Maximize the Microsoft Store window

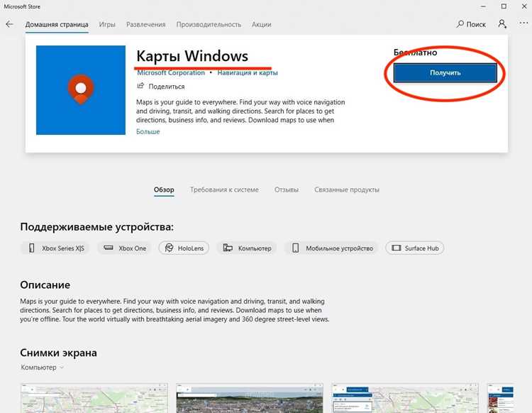(x=504, y=6)
